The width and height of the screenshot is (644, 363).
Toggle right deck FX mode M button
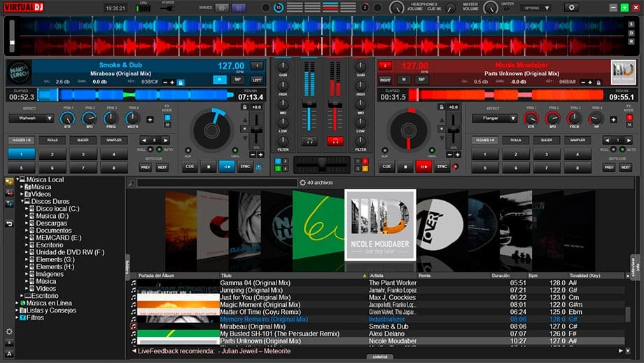point(629,125)
